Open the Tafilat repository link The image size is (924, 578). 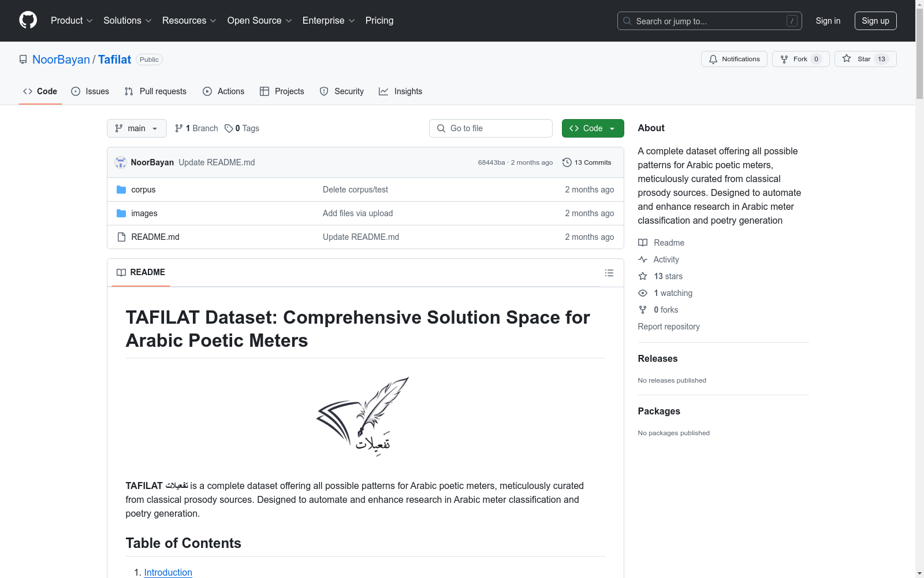point(114,60)
